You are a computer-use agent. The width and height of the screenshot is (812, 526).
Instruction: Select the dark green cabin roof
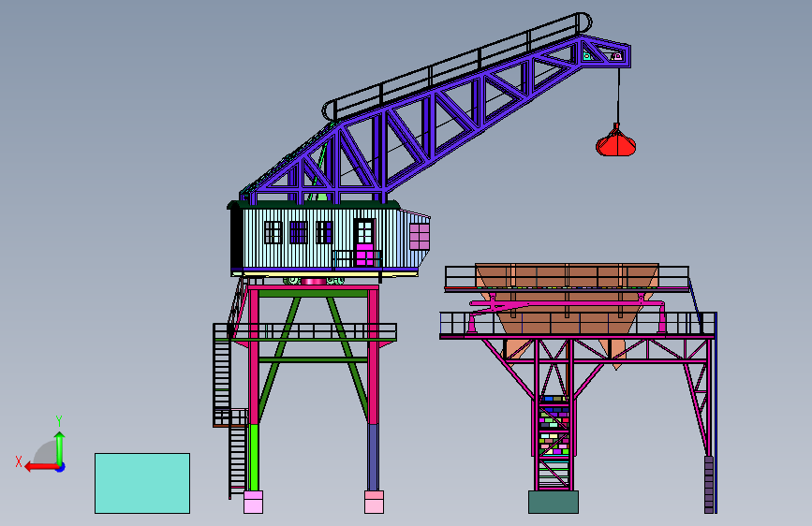[x=314, y=205]
